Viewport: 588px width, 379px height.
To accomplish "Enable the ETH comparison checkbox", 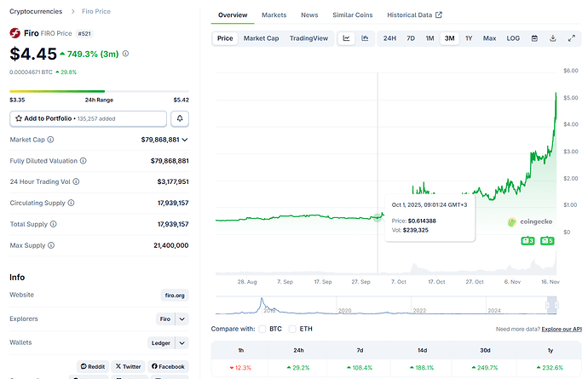I will tap(293, 329).
